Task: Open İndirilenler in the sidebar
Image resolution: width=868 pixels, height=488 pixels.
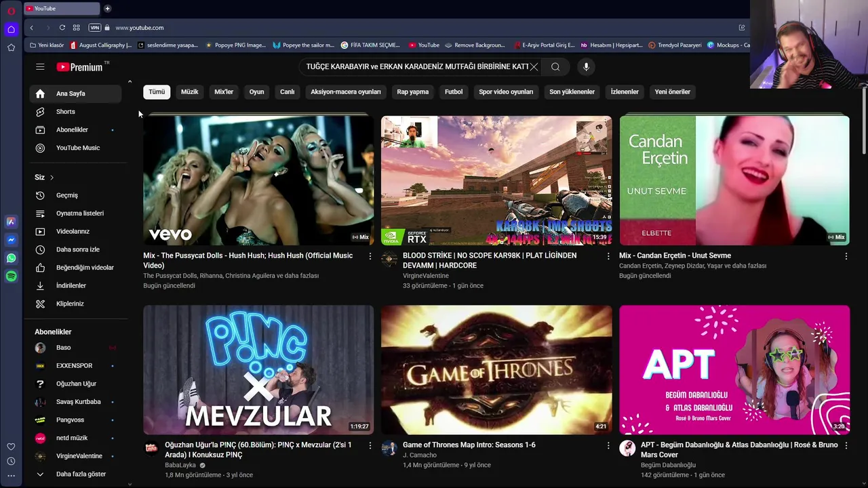Action: pos(75,285)
